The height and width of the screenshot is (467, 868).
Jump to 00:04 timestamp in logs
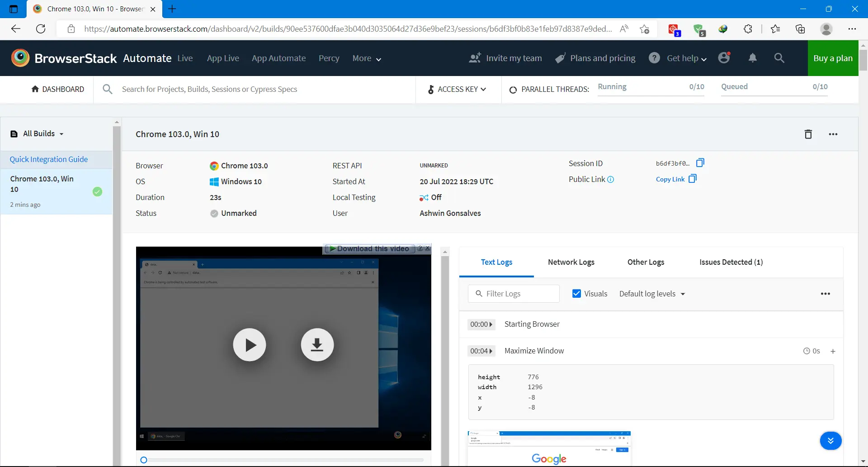point(481,351)
